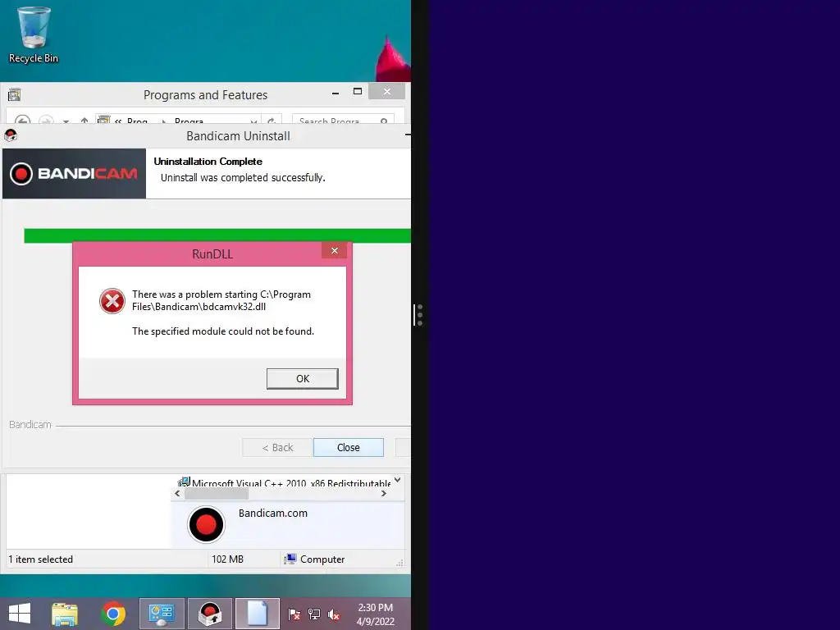
Task: Click the '1 item selected' status text
Action: point(41,559)
